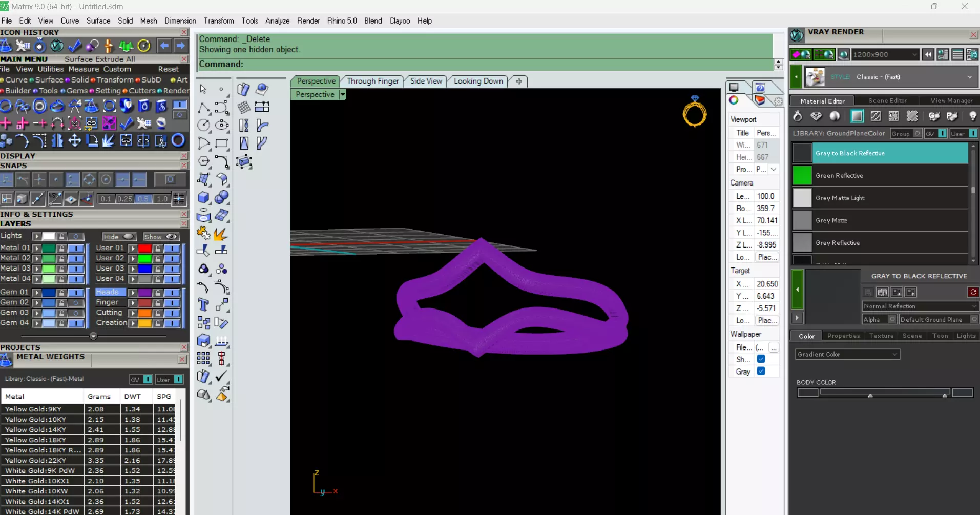Click the metal weights scale icon
This screenshot has height=515, width=980.
(6, 360)
